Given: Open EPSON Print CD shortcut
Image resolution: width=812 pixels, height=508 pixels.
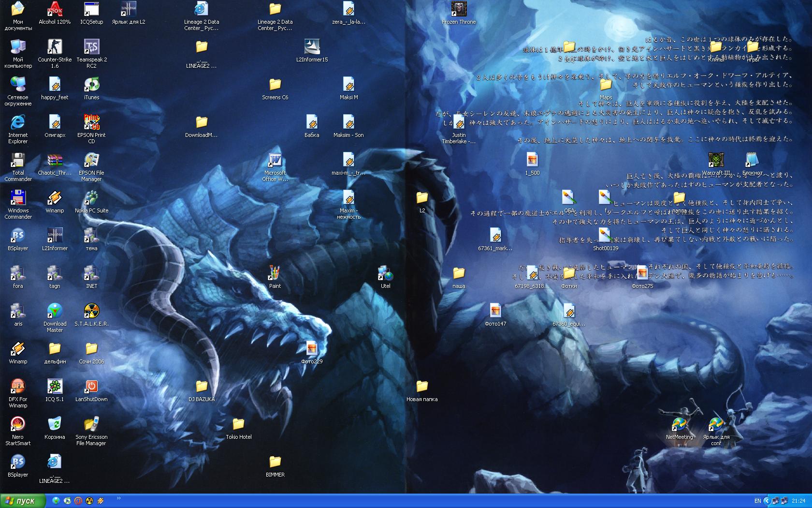Looking at the screenshot, I should (x=91, y=129).
